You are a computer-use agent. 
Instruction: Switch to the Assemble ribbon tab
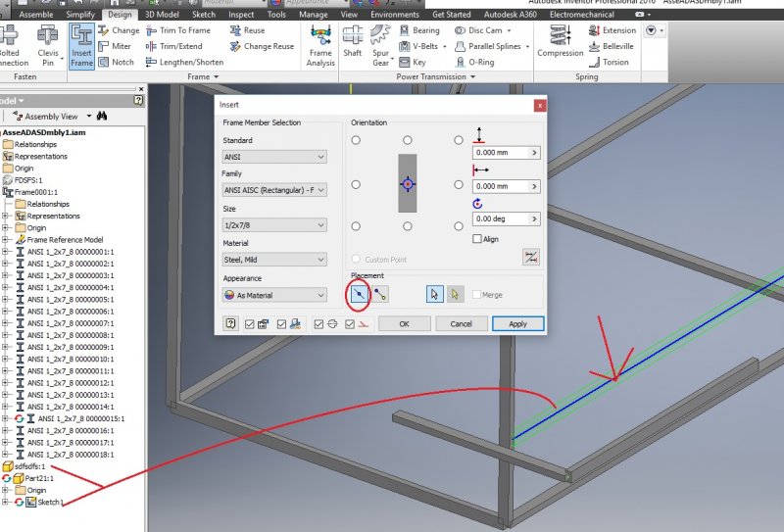[x=36, y=15]
